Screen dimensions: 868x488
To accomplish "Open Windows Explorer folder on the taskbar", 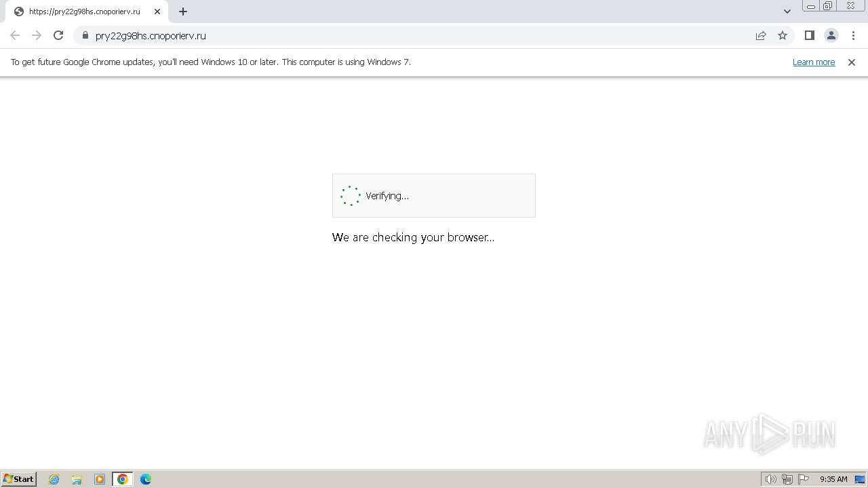I will 77,479.
